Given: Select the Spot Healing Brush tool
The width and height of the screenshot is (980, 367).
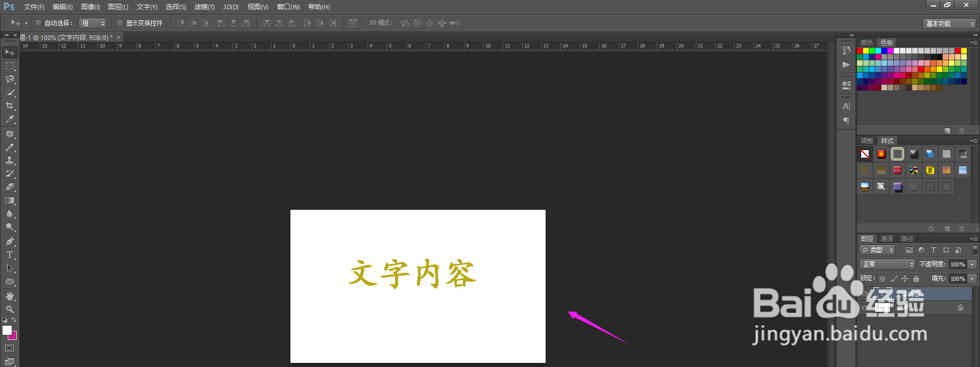Looking at the screenshot, I should click(x=10, y=134).
